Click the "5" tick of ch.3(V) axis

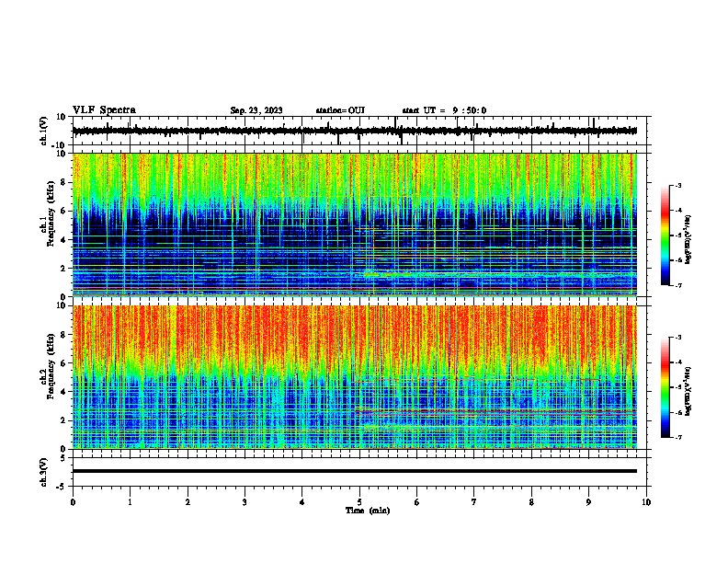63,458
